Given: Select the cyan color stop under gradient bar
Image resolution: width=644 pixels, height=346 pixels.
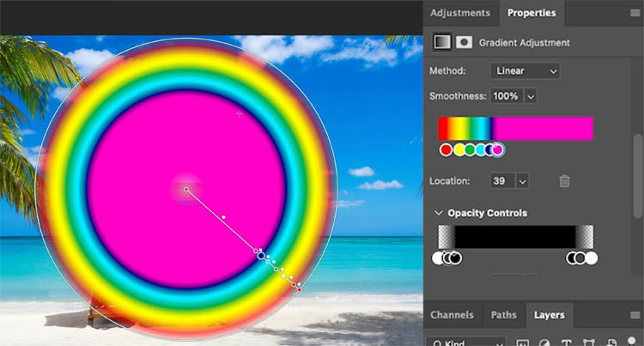Looking at the screenshot, I should coord(480,149).
